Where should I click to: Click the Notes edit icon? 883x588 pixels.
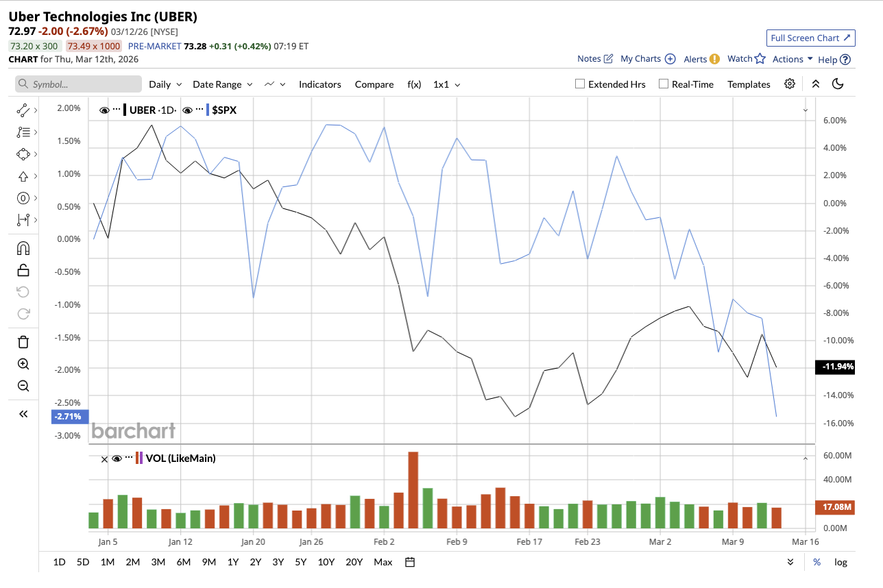[607, 59]
